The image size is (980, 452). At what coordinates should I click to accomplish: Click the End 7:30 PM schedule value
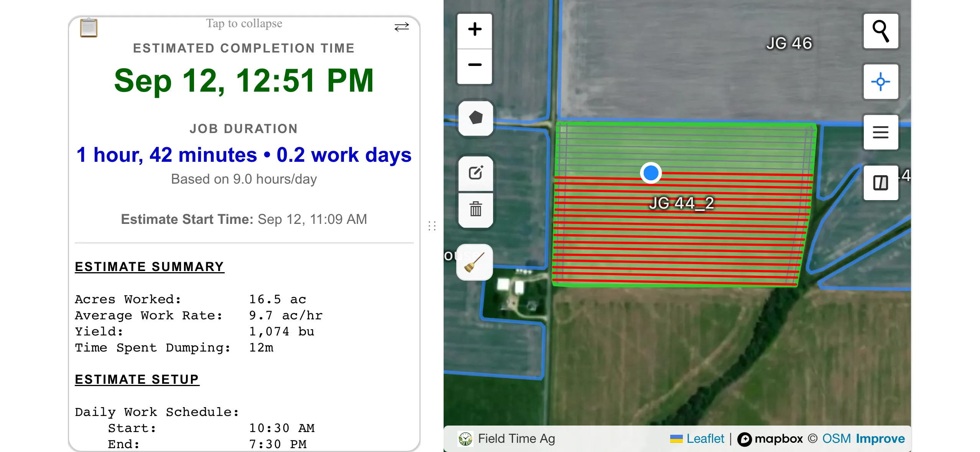point(278,444)
